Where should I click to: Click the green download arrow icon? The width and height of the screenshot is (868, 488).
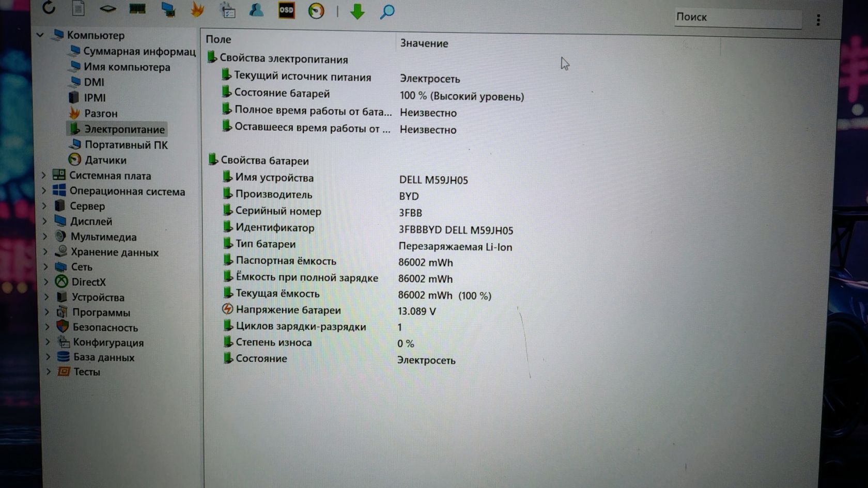click(x=357, y=11)
